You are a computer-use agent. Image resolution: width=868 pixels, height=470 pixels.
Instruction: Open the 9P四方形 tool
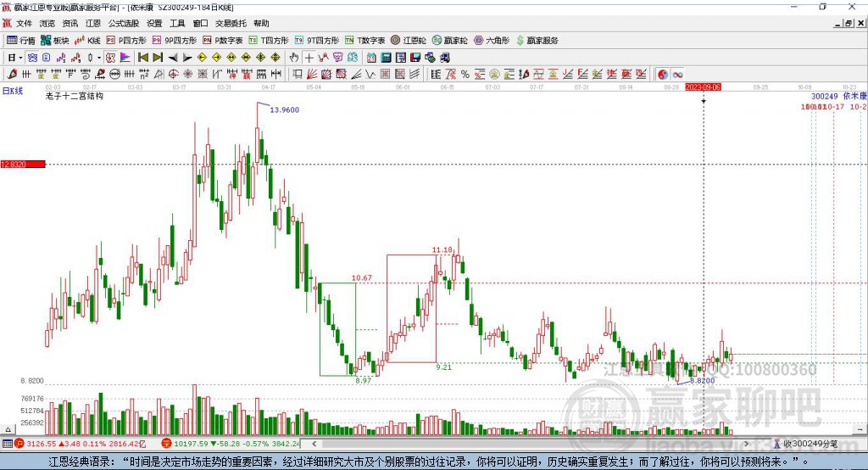pyautogui.click(x=175, y=41)
